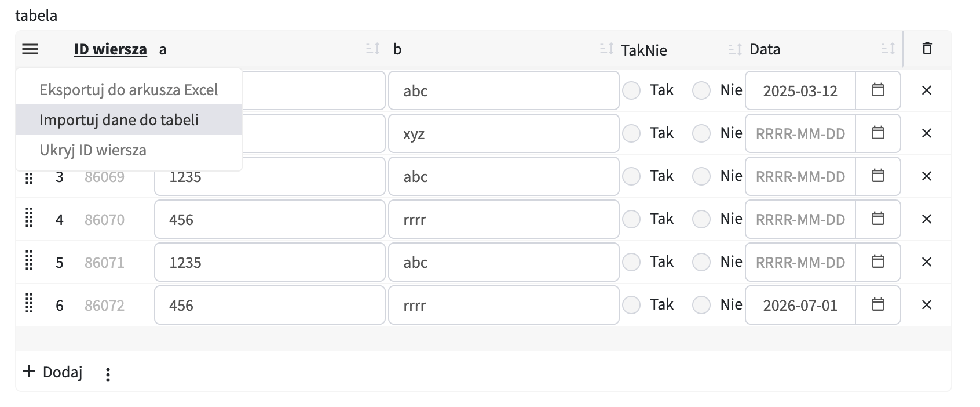Screen dimensions: 980x407
Task: Select Tak radio button in row 3
Action: (631, 176)
